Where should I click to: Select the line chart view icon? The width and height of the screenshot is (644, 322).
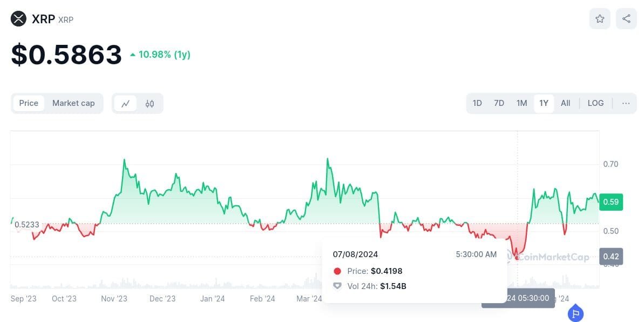pyautogui.click(x=126, y=103)
